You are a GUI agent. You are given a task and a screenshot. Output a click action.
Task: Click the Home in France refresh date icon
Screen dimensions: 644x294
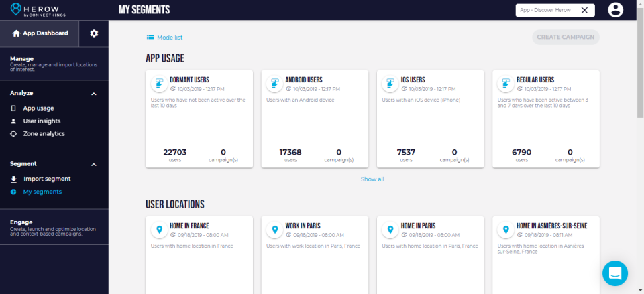(173, 235)
